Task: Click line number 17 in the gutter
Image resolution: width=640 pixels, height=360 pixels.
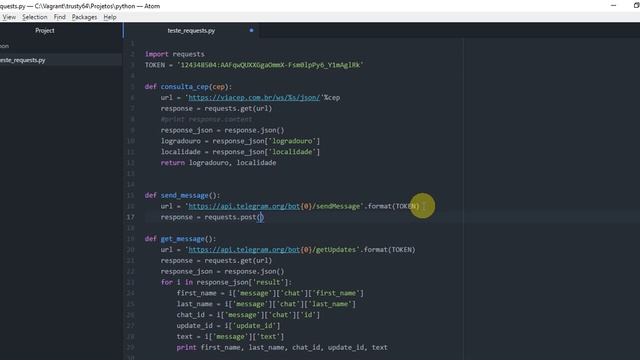Action: coord(130,217)
